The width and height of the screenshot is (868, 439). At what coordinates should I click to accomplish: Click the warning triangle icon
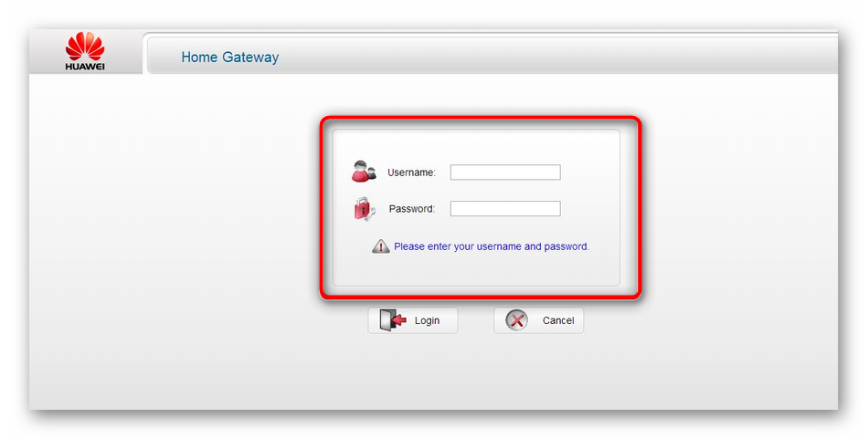[x=381, y=246]
